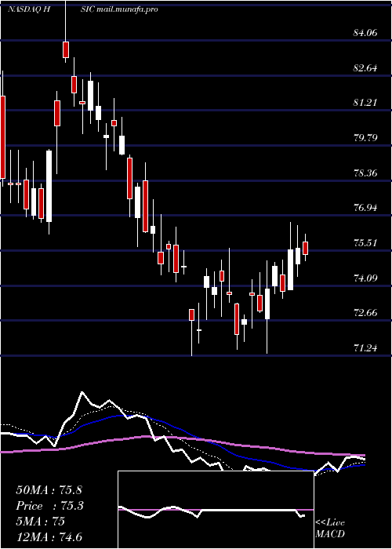This screenshot has height=549, width=392.
Task: Click the NASDAQ H chart title text
Action: [x=30, y=9]
